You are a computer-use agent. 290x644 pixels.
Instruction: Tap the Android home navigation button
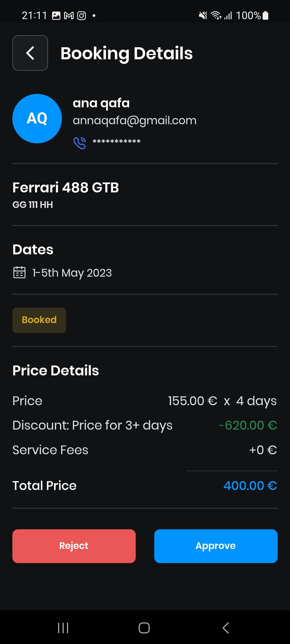pos(144,628)
